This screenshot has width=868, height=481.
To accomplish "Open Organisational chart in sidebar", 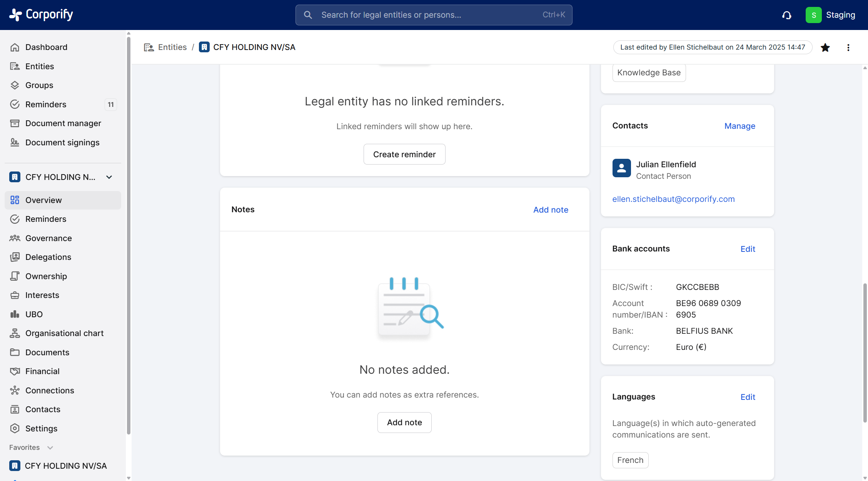I will pos(64,333).
